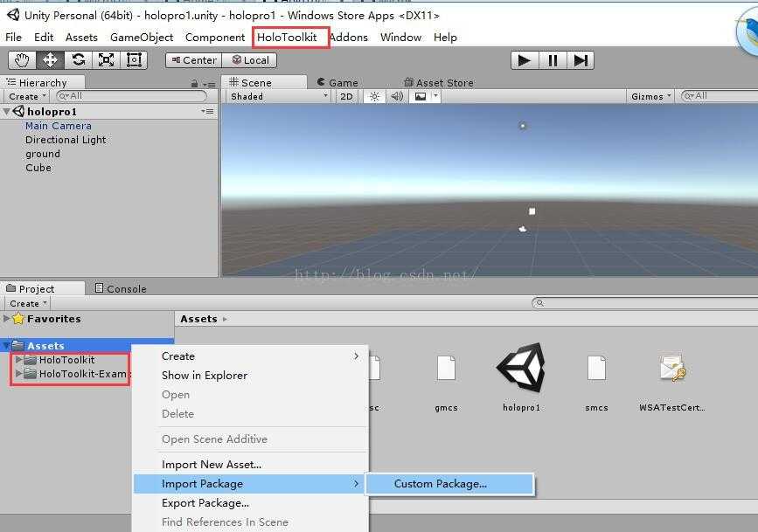Collapse the Assets folder tree
This screenshot has width=758, height=532.
click(x=6, y=346)
